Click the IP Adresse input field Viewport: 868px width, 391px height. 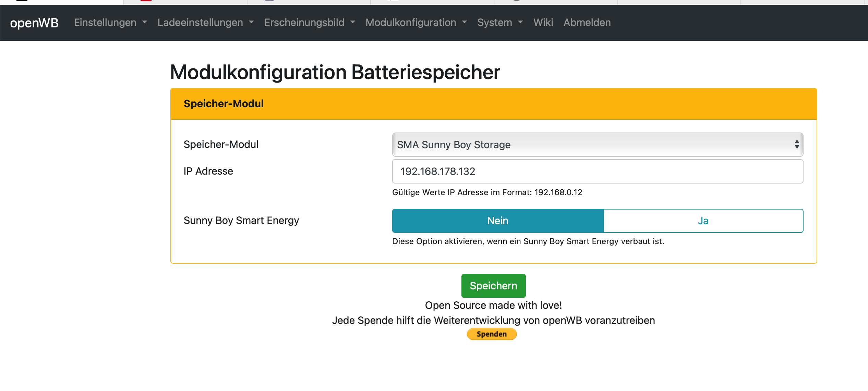click(597, 171)
